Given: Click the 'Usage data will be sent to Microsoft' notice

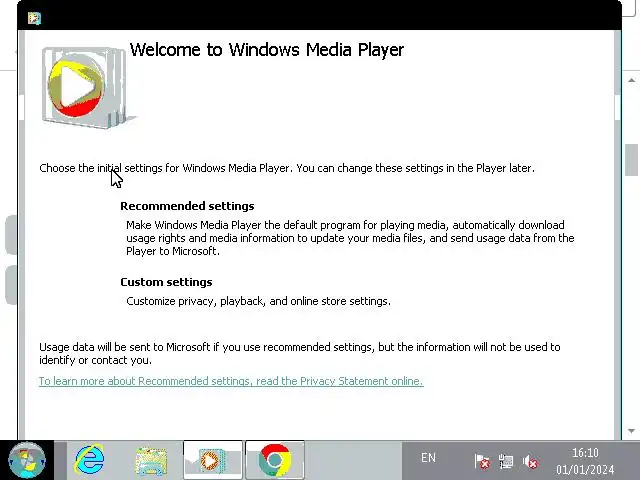Looking at the screenshot, I should coord(300,353).
